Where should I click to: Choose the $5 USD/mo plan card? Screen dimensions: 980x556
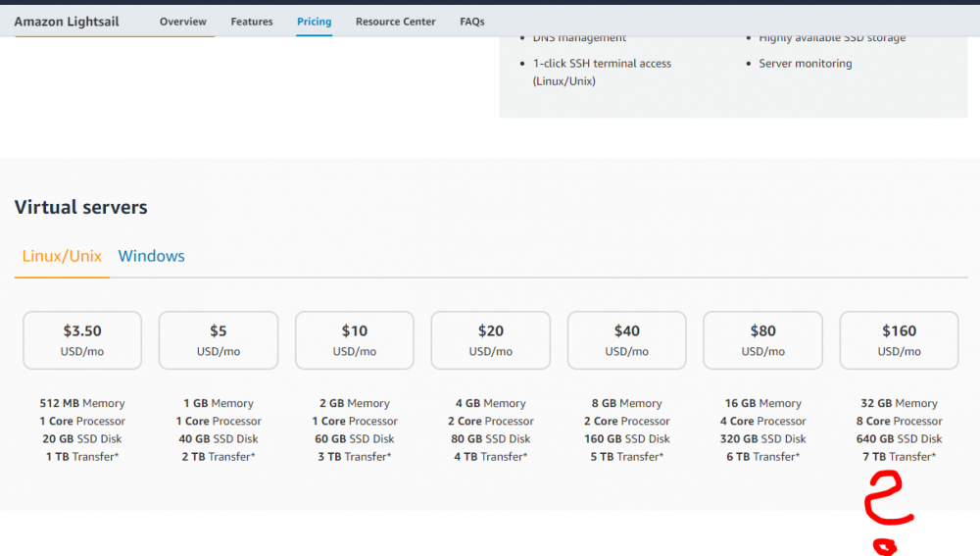pyautogui.click(x=219, y=340)
